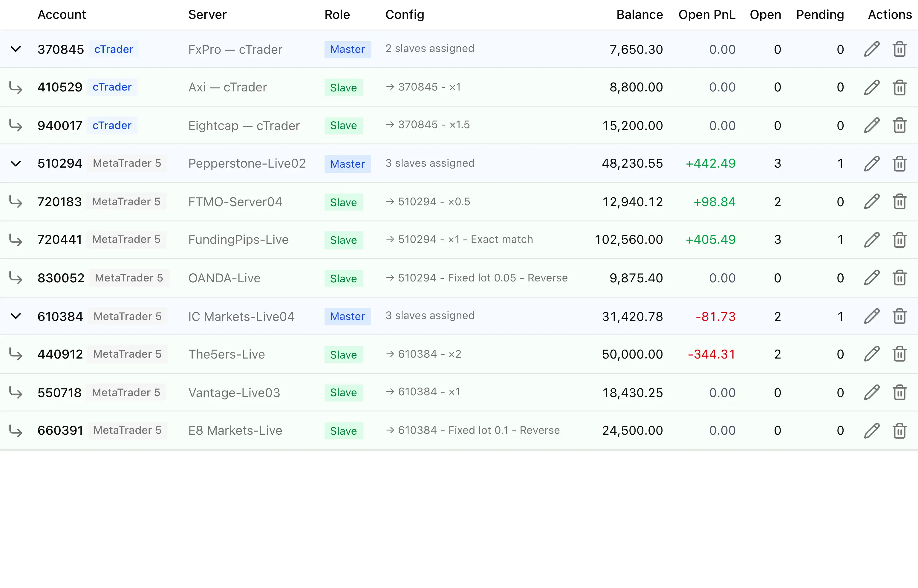Image resolution: width=918 pixels, height=588 pixels.
Task: Edit account 940017 with pencil icon
Action: click(872, 125)
